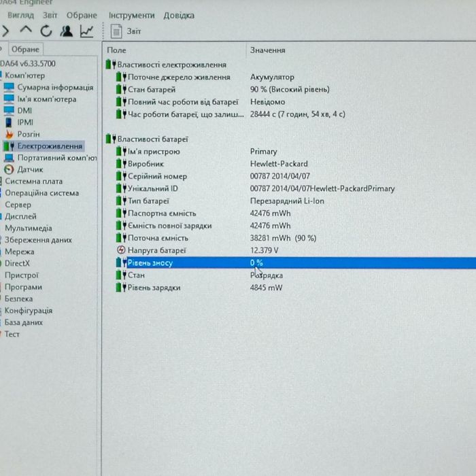Click the voltage icon of Напруга батареї
This screenshot has height=476, width=476.
point(121,250)
